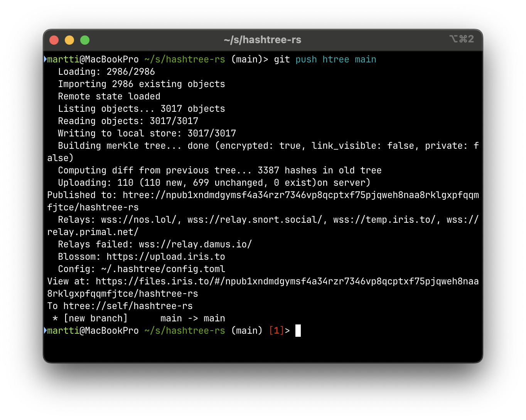
Task: Open the https://upload.iris.to Blossom URL
Action: click(165, 257)
